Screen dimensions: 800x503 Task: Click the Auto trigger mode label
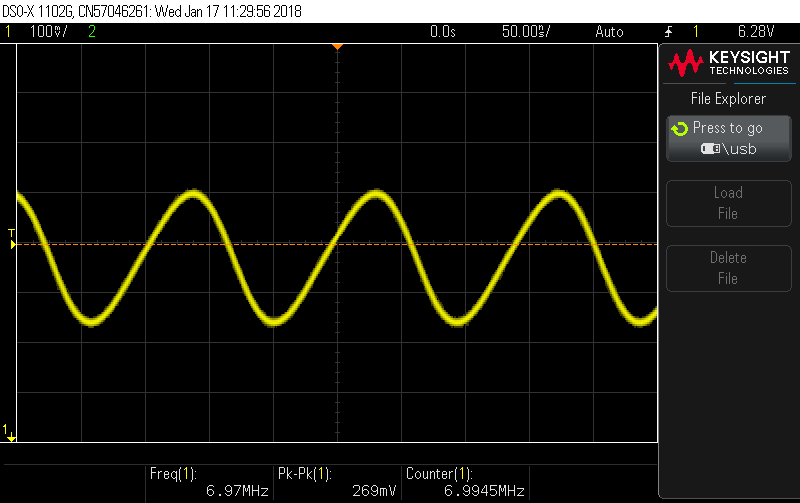(608, 32)
